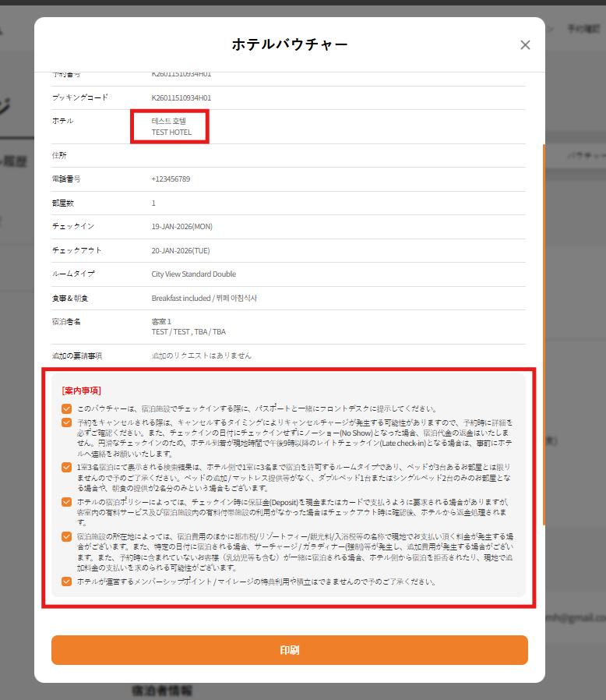The height and width of the screenshot is (700, 606).
Task: Click 宿泊者情報 heading in background page
Action: pyautogui.click(x=162, y=691)
